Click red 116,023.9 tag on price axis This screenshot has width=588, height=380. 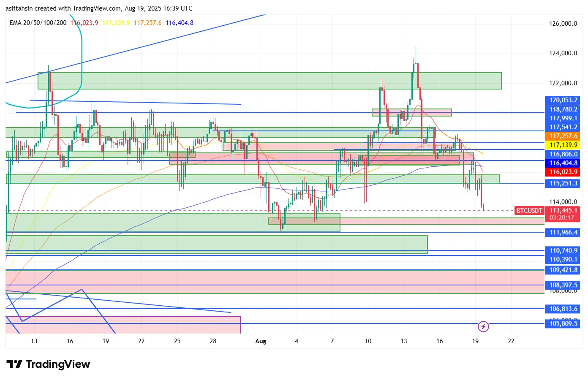tap(563, 172)
